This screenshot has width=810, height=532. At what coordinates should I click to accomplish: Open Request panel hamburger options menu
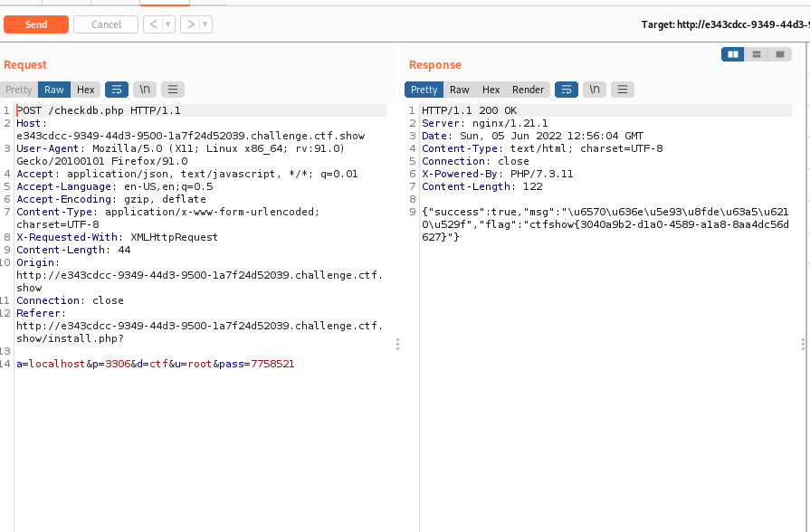173,90
